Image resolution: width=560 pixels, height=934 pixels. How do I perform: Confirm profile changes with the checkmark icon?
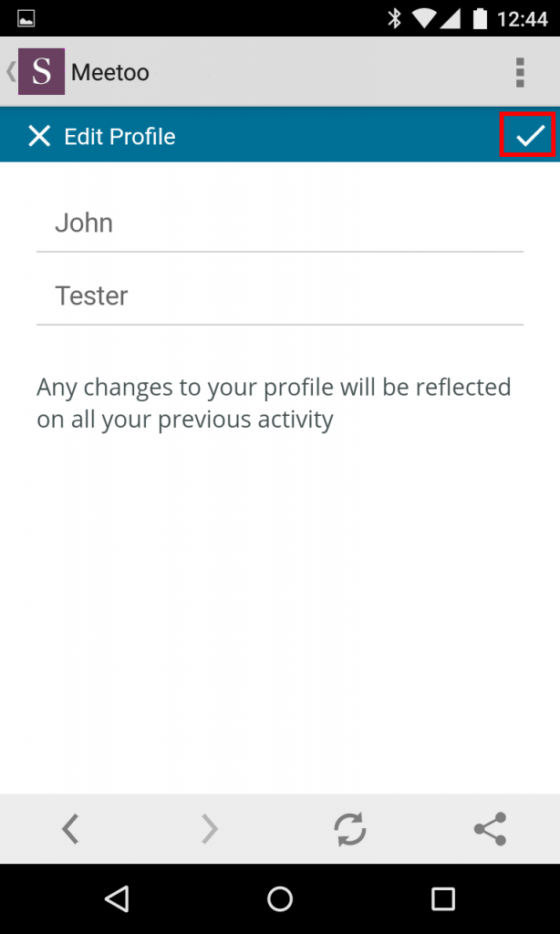point(529,136)
